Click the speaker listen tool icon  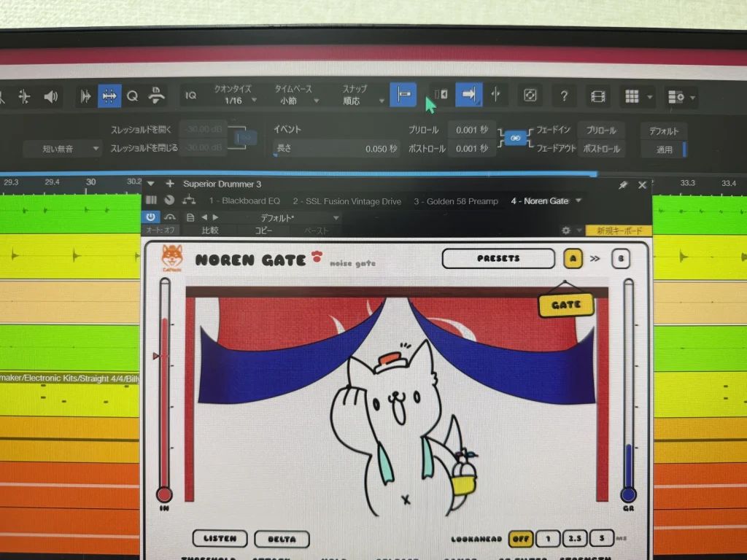point(51,97)
